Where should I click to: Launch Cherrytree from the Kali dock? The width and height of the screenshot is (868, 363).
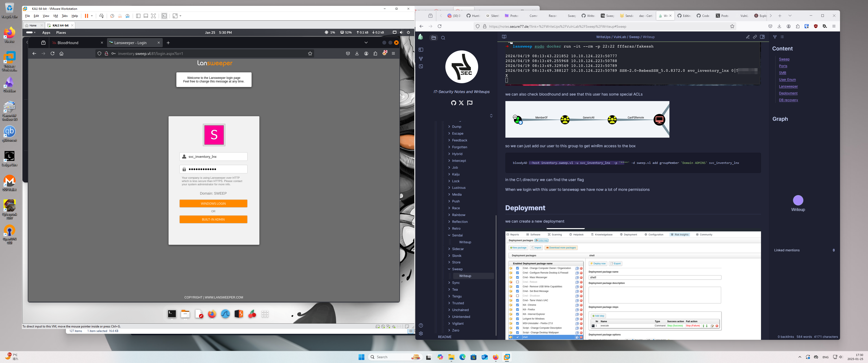point(252,314)
